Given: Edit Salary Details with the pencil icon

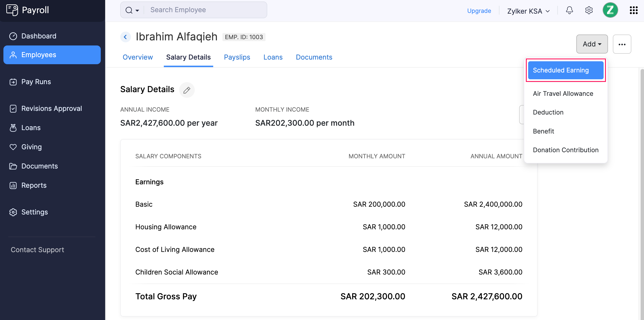Looking at the screenshot, I should [x=187, y=90].
